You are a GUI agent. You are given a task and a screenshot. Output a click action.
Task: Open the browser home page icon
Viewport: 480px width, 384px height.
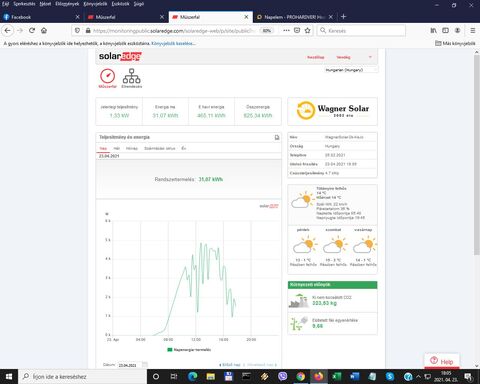(x=44, y=30)
